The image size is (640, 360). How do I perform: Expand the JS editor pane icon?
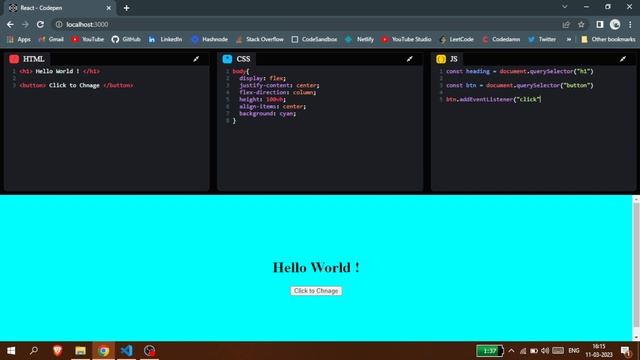[623, 59]
